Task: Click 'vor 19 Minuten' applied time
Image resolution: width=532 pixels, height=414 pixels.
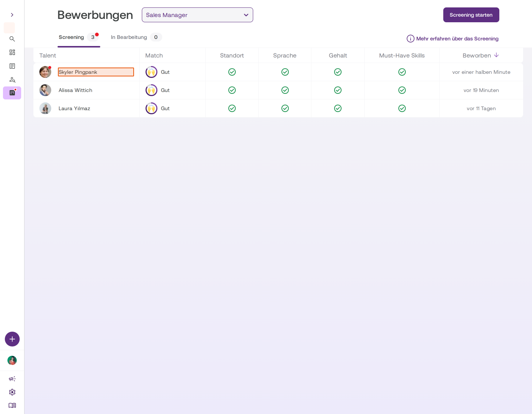Action: point(481,90)
